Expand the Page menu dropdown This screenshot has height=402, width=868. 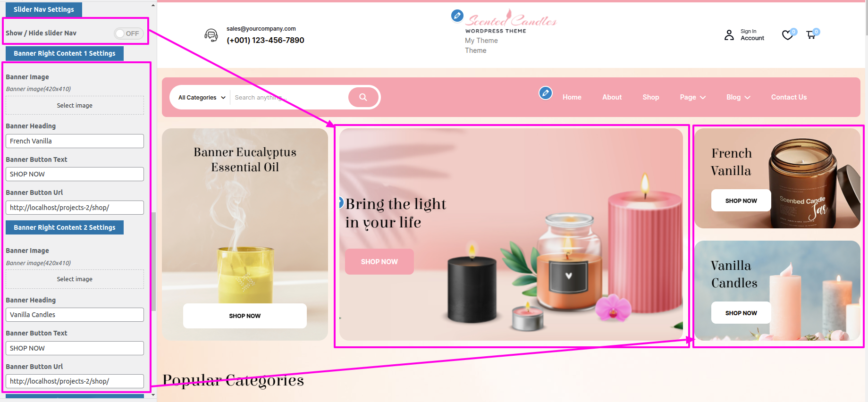point(692,97)
